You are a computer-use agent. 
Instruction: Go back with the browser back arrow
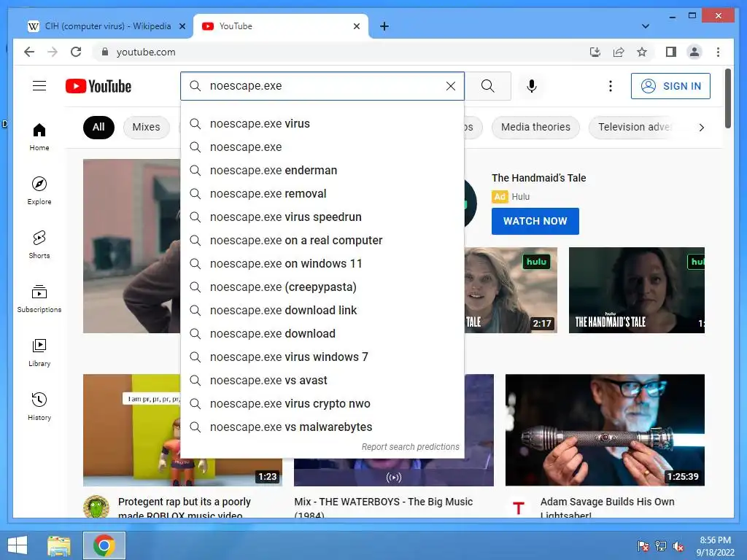(x=29, y=52)
